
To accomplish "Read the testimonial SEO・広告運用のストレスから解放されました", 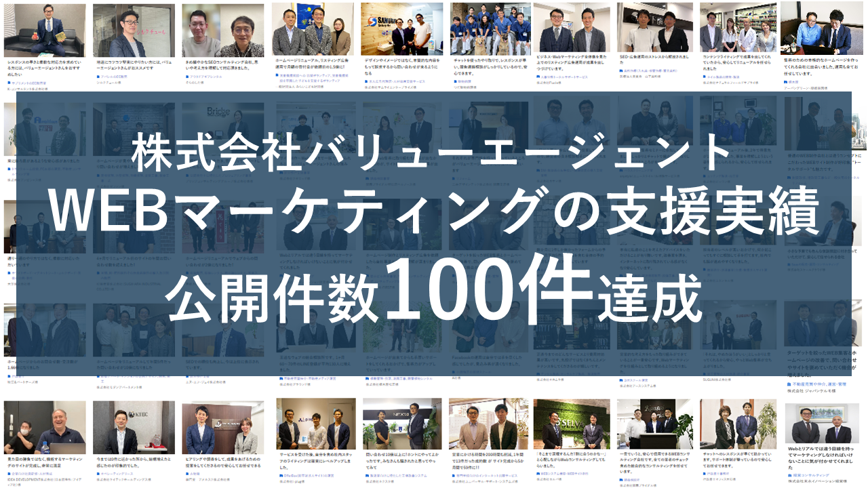I will tap(654, 60).
